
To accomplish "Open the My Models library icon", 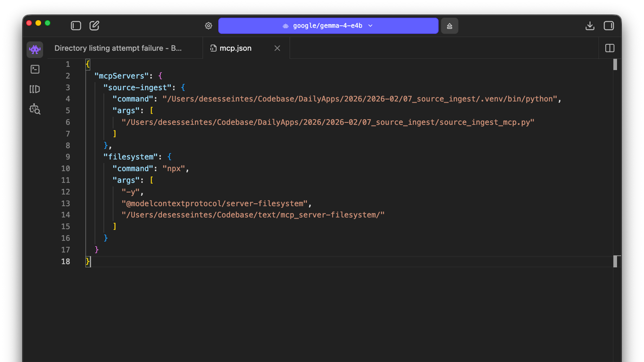I will point(35,89).
